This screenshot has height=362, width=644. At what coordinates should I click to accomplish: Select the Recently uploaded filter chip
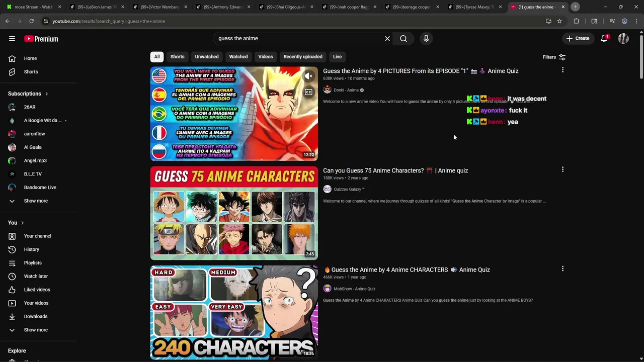pyautogui.click(x=303, y=57)
